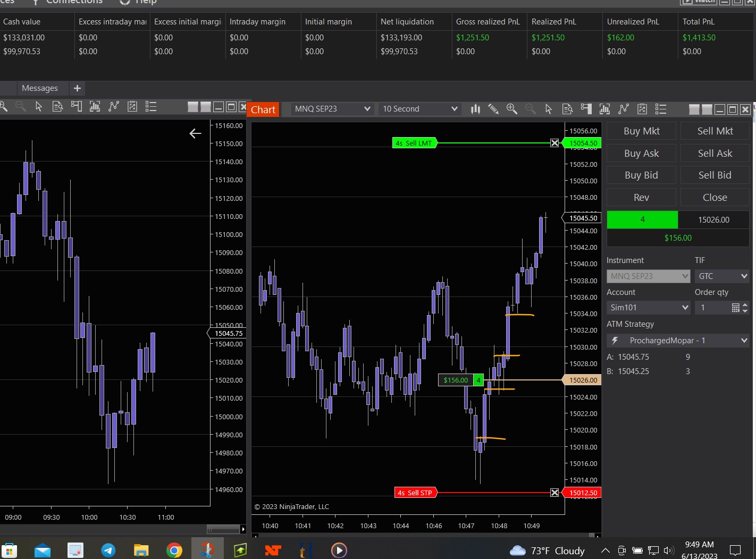756x559 pixels.
Task: Open Strategies icon on the MNQ chart toolbar
Action: [x=624, y=109]
